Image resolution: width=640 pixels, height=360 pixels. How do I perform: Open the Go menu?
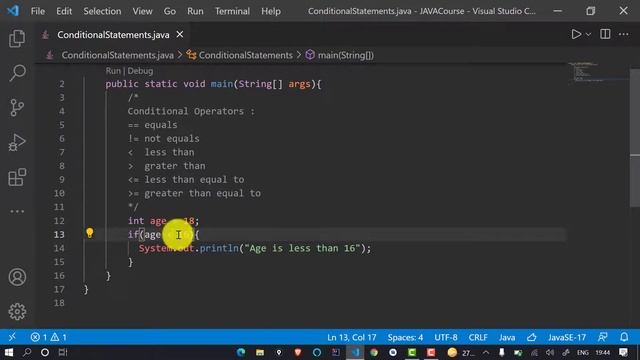[x=170, y=11]
